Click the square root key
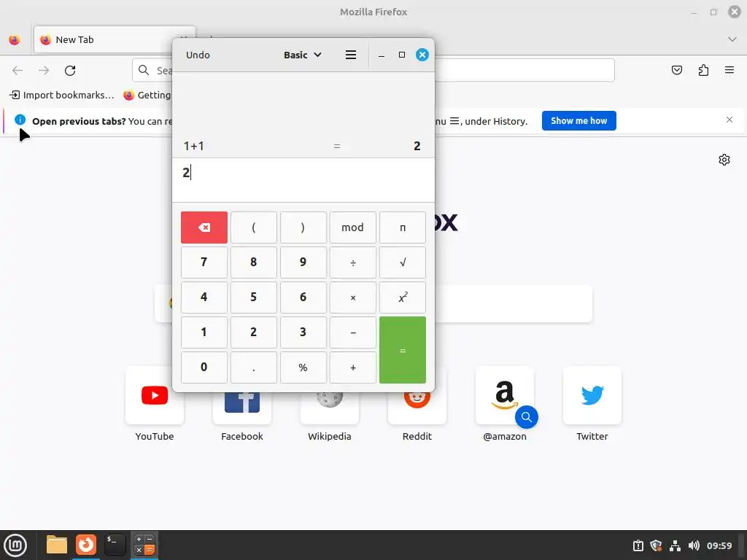 point(403,262)
